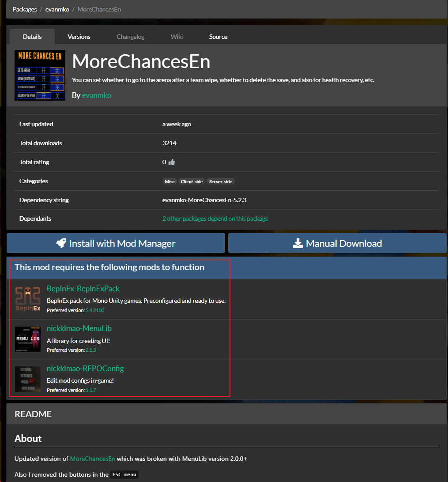The image size is (448, 482).
Task: Go to Packages in the breadcrumb
Action: 25,9
